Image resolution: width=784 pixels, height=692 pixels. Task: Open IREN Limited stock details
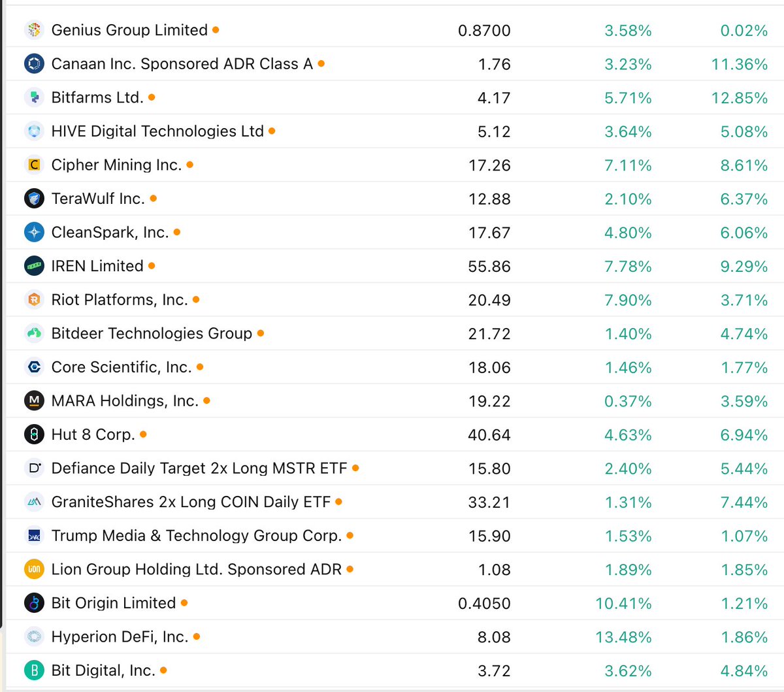(x=97, y=266)
